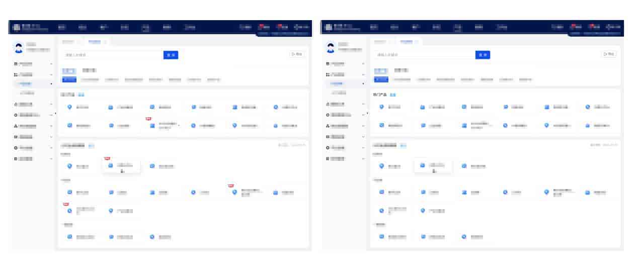Switch to the active blue page tab, left window
644x274 pixels.
[x=95, y=42]
